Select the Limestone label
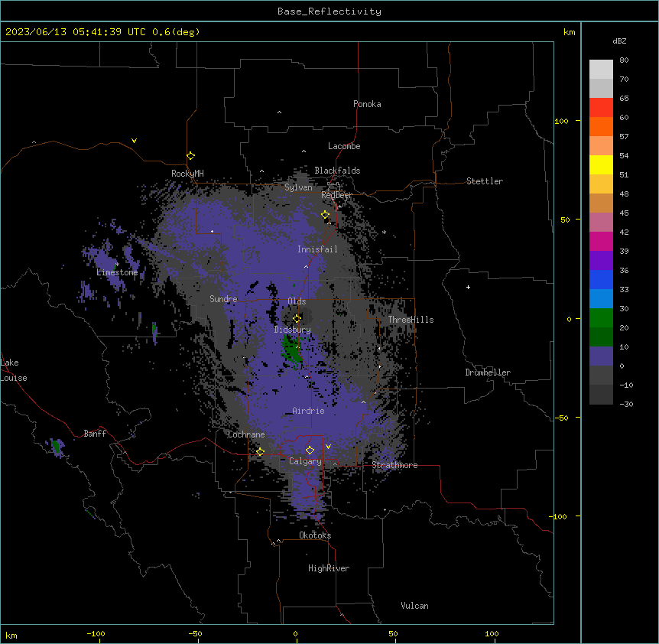 (x=117, y=272)
